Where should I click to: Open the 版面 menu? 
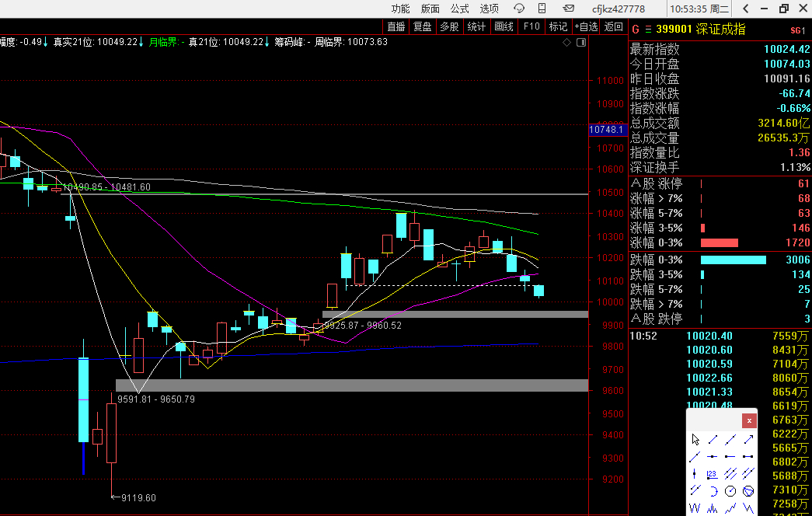430,9
